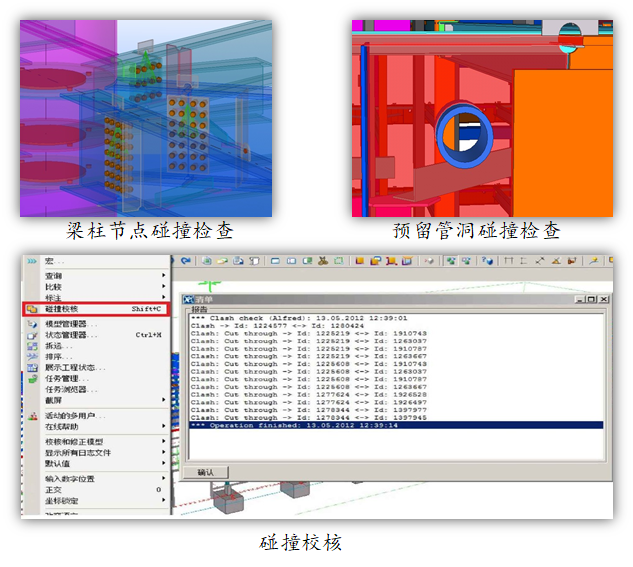Image resolution: width=633 pixels, height=567 pixels.
Task: Click the icon beside 展示工程状态 menu entry
Action: pos(32,368)
